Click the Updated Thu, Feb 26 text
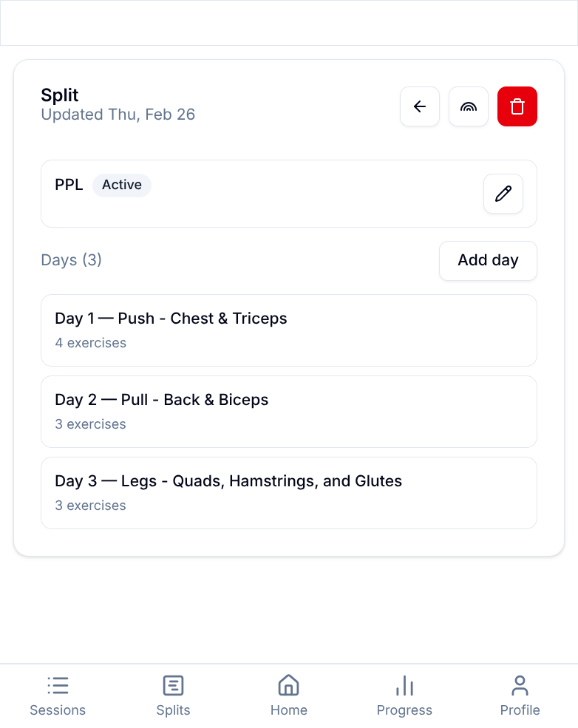The width and height of the screenshot is (578, 728). click(x=118, y=115)
